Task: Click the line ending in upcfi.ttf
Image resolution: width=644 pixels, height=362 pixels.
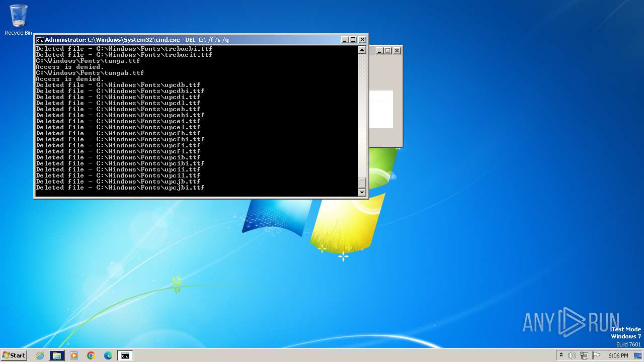Action: coord(118,145)
